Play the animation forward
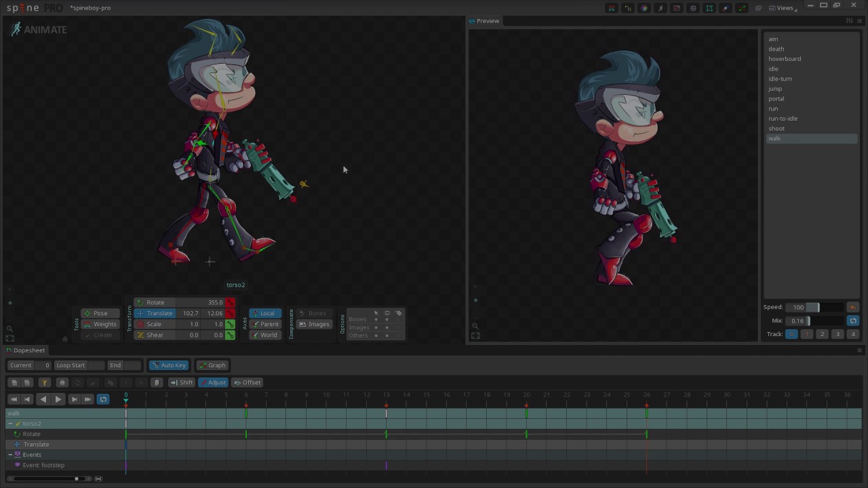This screenshot has width=868, height=488. pyautogui.click(x=58, y=399)
